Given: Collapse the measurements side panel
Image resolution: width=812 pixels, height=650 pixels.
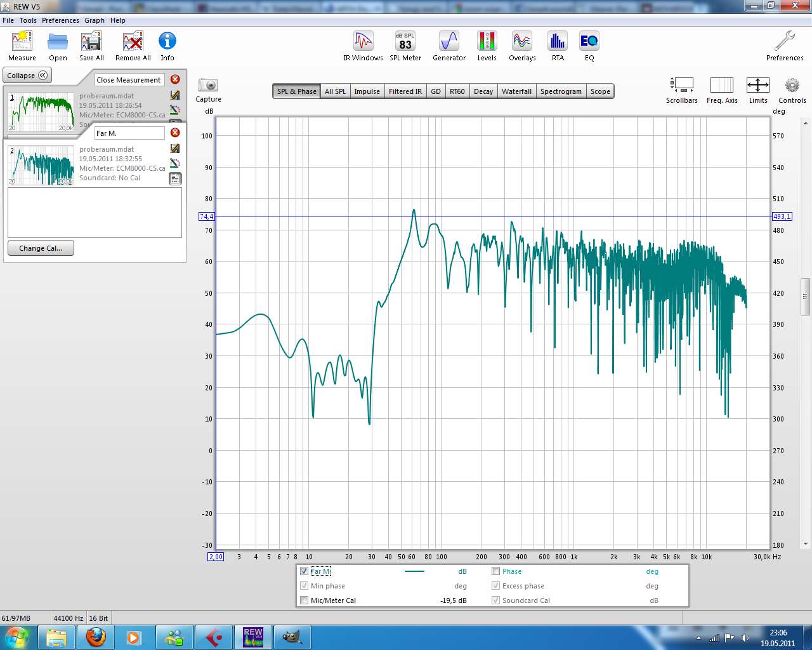Looking at the screenshot, I should tap(27, 76).
